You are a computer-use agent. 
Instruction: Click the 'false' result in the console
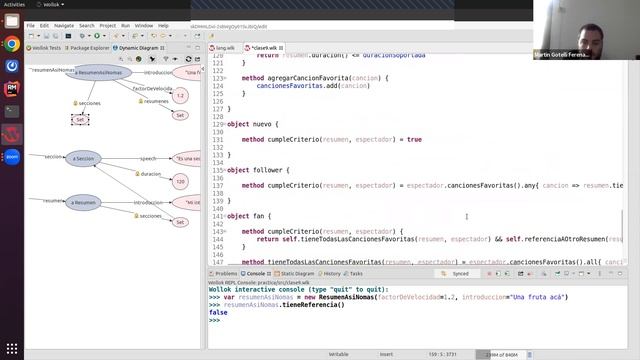[218, 313]
